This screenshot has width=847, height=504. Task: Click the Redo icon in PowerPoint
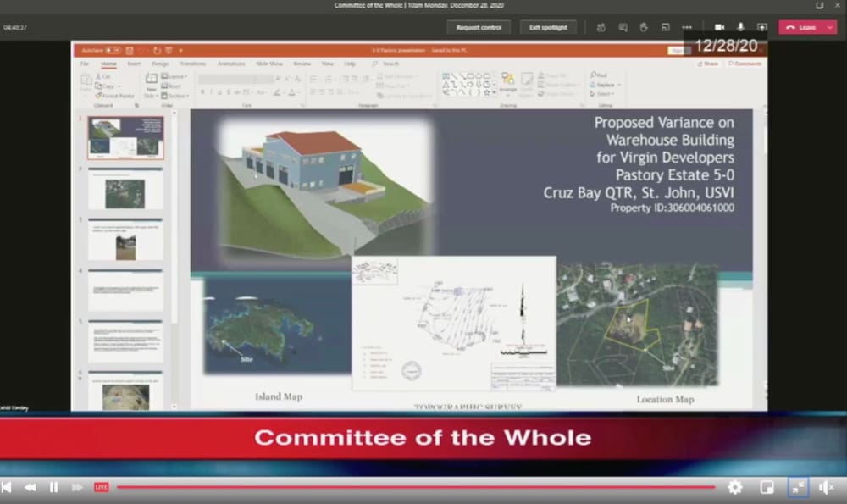tap(158, 50)
